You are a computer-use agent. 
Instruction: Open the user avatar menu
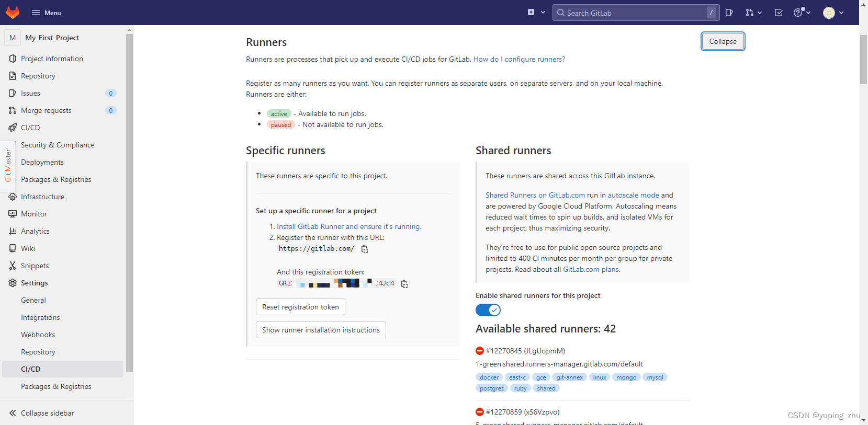point(829,13)
